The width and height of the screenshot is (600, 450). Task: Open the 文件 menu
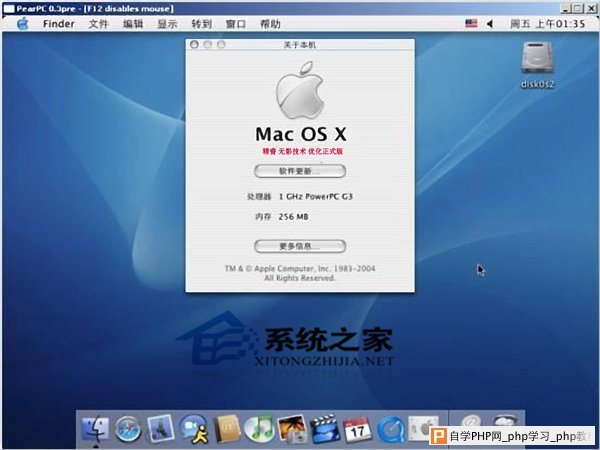point(98,24)
